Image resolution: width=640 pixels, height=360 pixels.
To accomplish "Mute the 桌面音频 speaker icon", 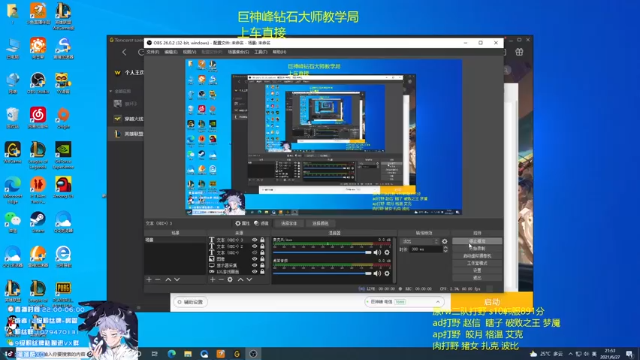I will [377, 273].
